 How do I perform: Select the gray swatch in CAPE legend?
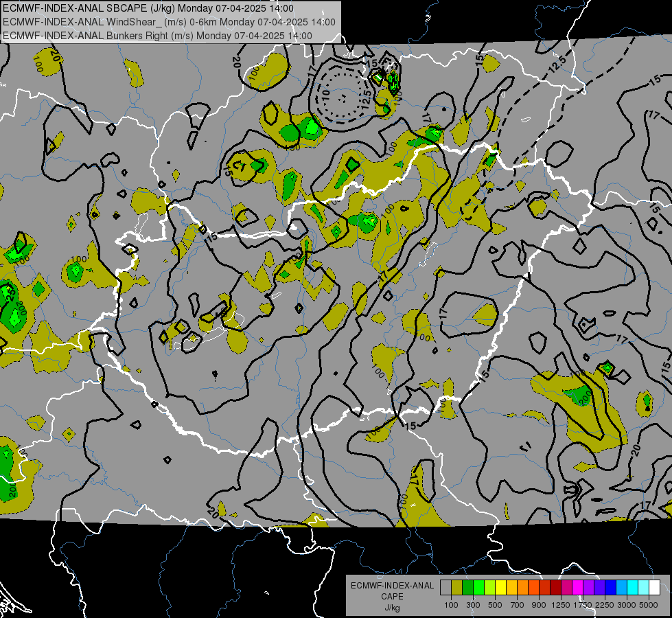point(445,587)
